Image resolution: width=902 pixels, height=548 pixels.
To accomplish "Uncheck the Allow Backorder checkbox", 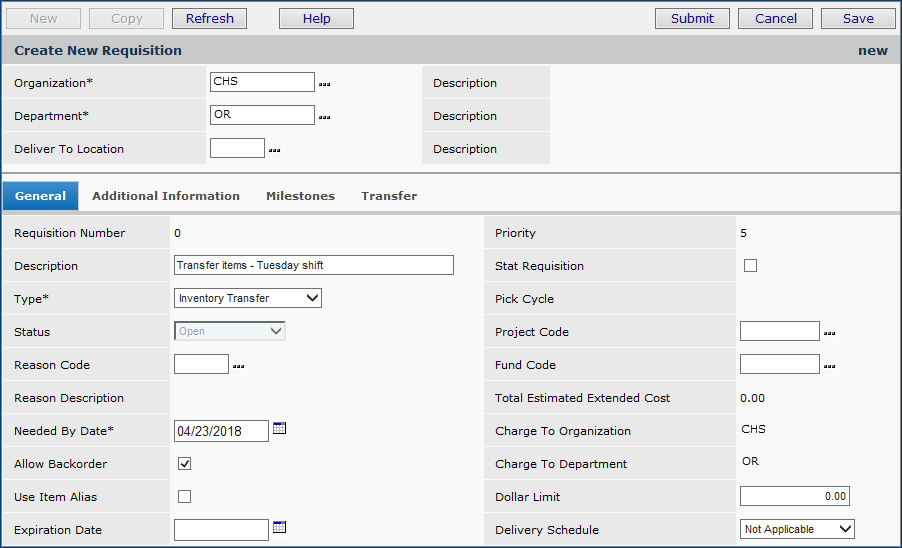I will 184,464.
